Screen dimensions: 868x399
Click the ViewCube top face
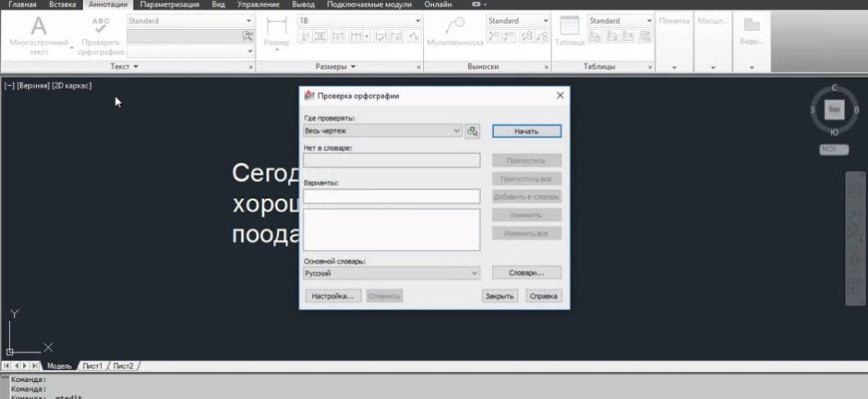tap(834, 108)
